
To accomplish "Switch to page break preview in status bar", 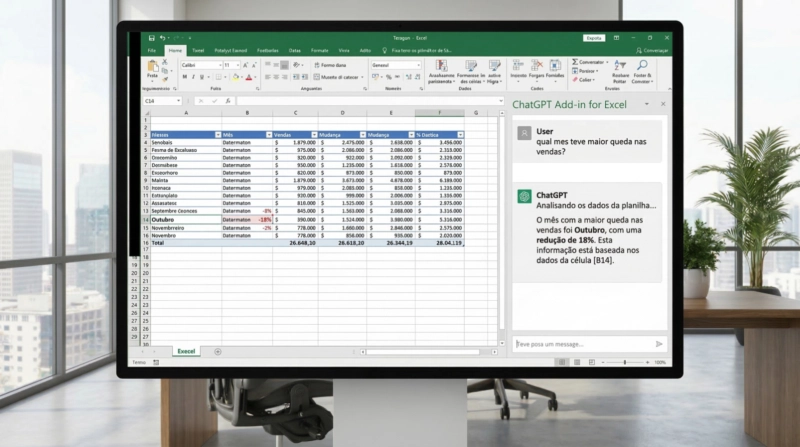I will pyautogui.click(x=592, y=362).
